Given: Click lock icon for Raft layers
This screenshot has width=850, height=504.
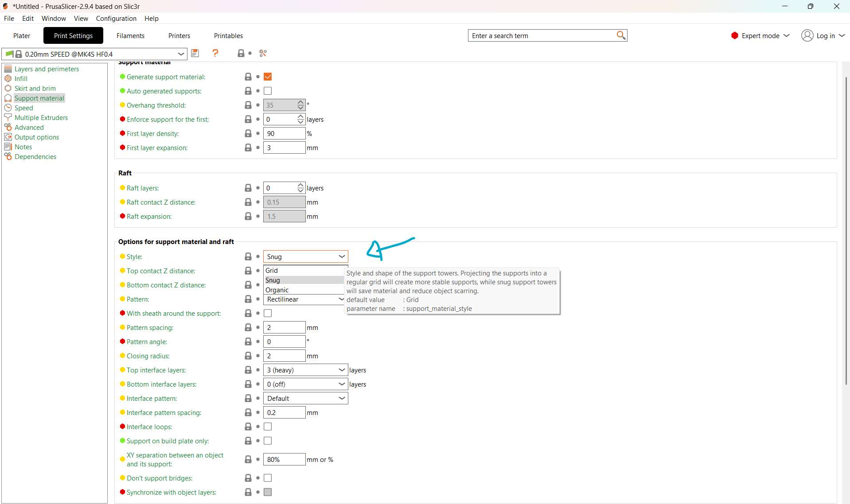Looking at the screenshot, I should 248,188.
